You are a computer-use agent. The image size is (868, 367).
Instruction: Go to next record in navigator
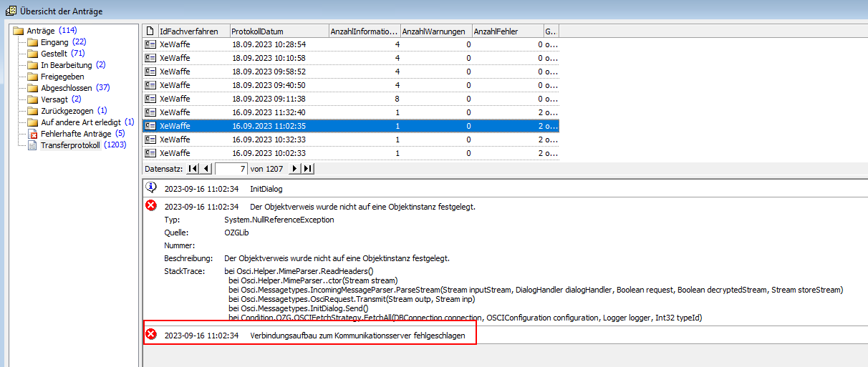(294, 169)
